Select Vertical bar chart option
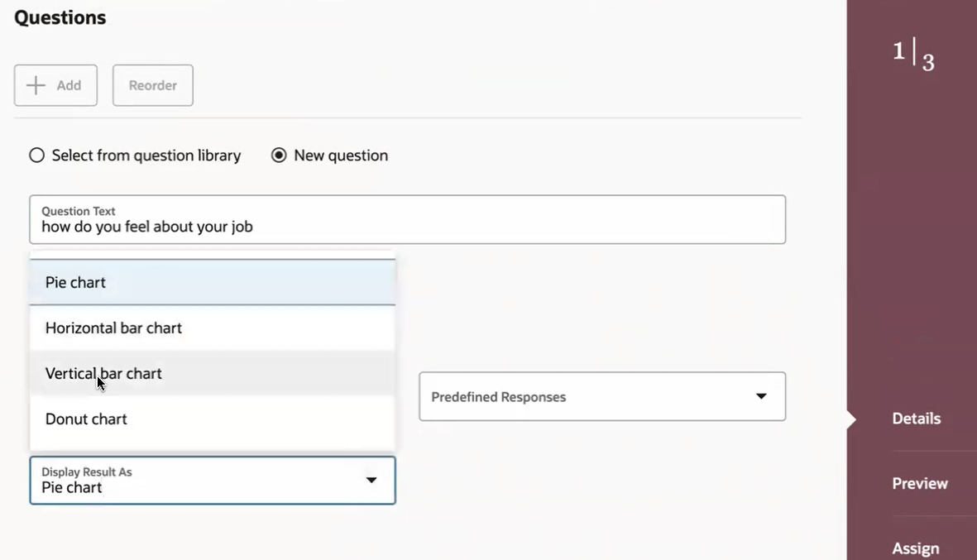The height and width of the screenshot is (560, 977). pyautogui.click(x=213, y=373)
